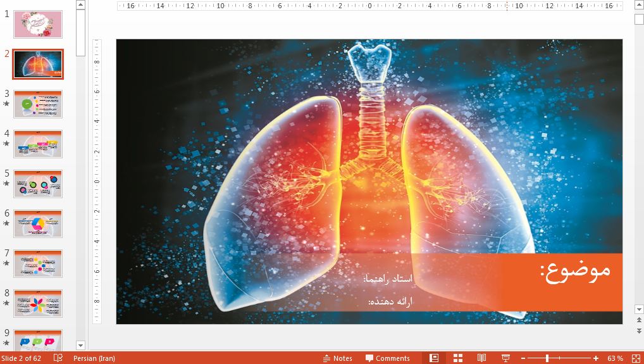This screenshot has width=644, height=364.
Task: Open zoom dialog via 63 % label
Action: 615,358
